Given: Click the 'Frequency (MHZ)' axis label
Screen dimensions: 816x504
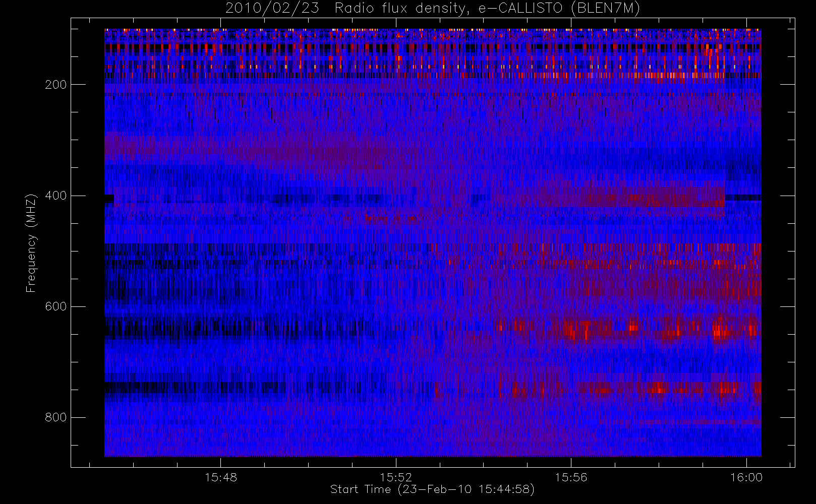Looking at the screenshot, I should (x=31, y=243).
